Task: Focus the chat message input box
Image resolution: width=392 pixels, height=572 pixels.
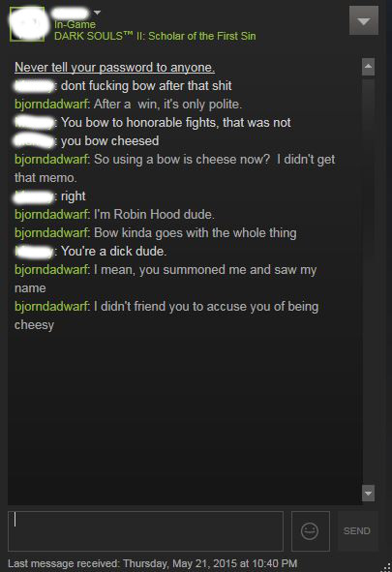Action: pos(145,530)
